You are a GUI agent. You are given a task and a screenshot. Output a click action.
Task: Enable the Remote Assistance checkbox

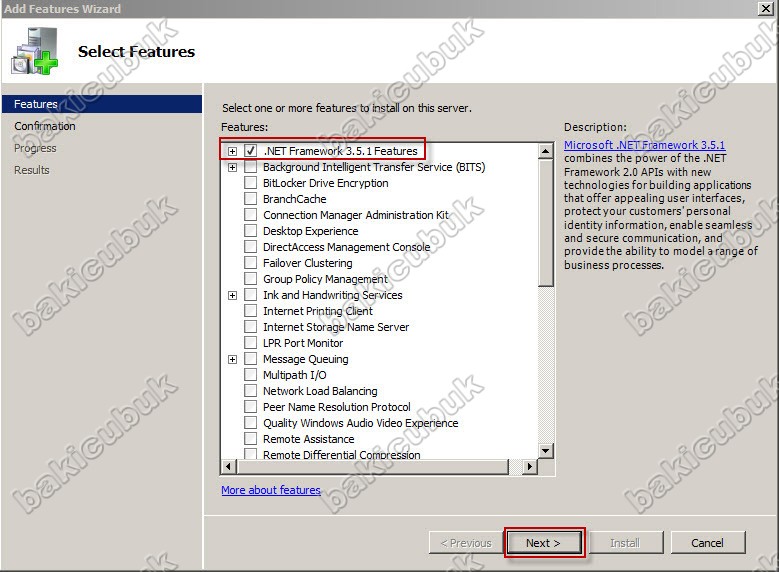pyautogui.click(x=250, y=439)
